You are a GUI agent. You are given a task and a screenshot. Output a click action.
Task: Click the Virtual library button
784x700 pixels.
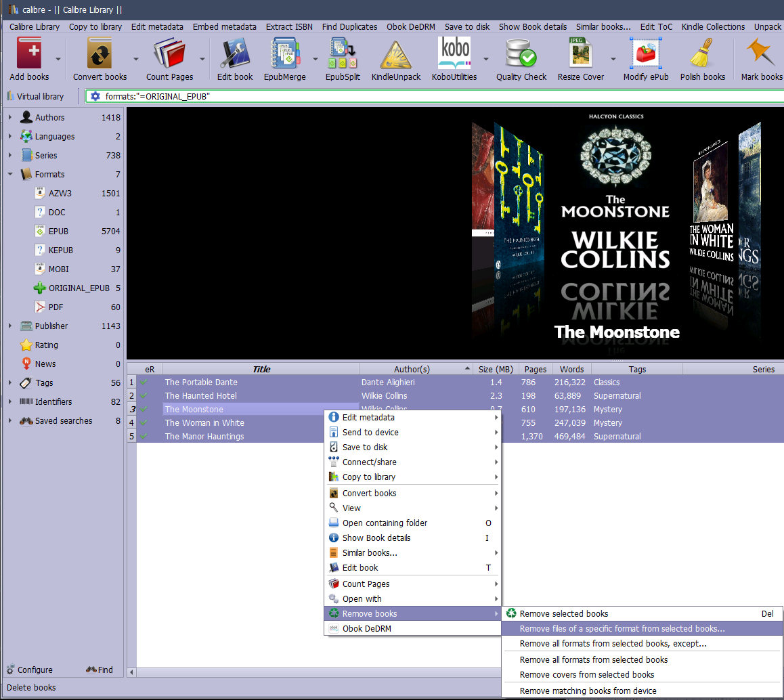40,96
